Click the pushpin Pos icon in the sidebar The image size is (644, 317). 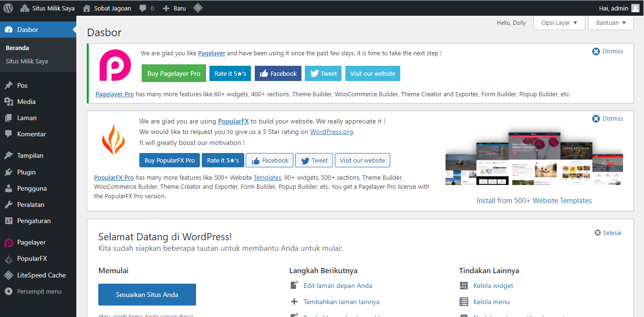tap(9, 85)
